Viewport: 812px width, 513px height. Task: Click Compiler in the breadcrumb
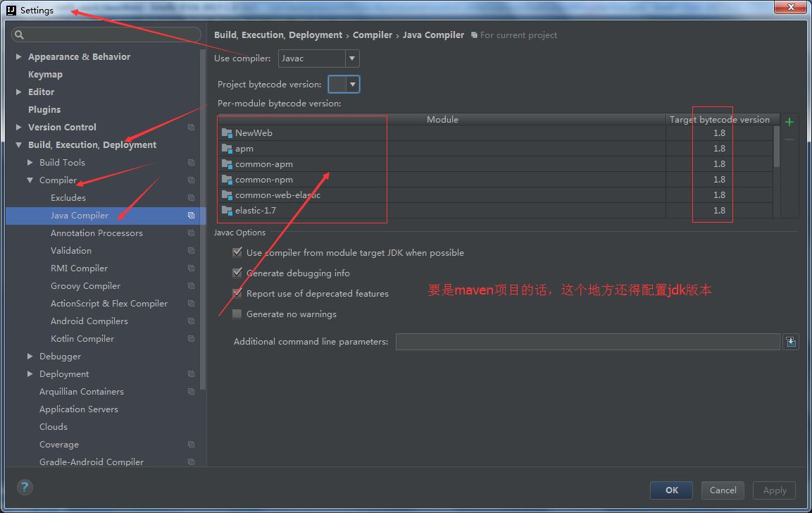point(373,35)
